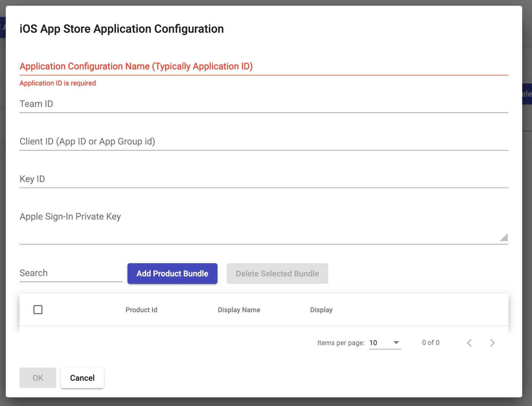Click the "Application ID is required" error message
The height and width of the screenshot is (406, 532).
pos(58,83)
